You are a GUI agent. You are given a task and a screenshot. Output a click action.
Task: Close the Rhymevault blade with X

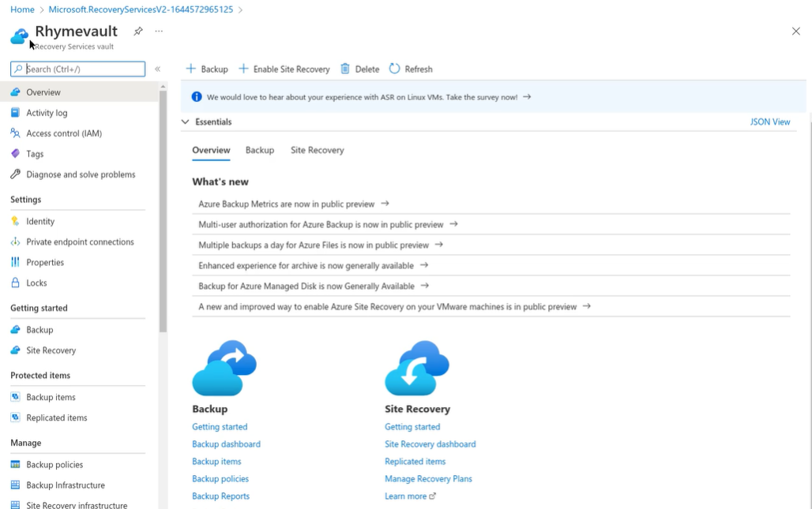point(796,32)
